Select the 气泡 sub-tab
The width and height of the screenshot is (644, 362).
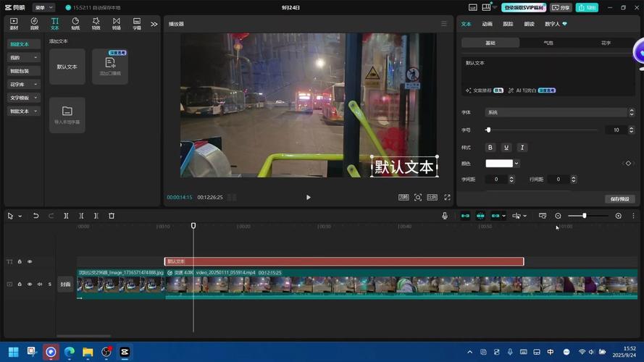click(548, 43)
